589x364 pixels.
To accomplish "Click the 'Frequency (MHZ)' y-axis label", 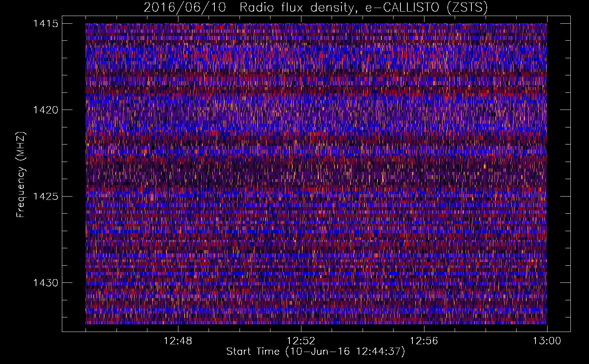I will point(21,175).
